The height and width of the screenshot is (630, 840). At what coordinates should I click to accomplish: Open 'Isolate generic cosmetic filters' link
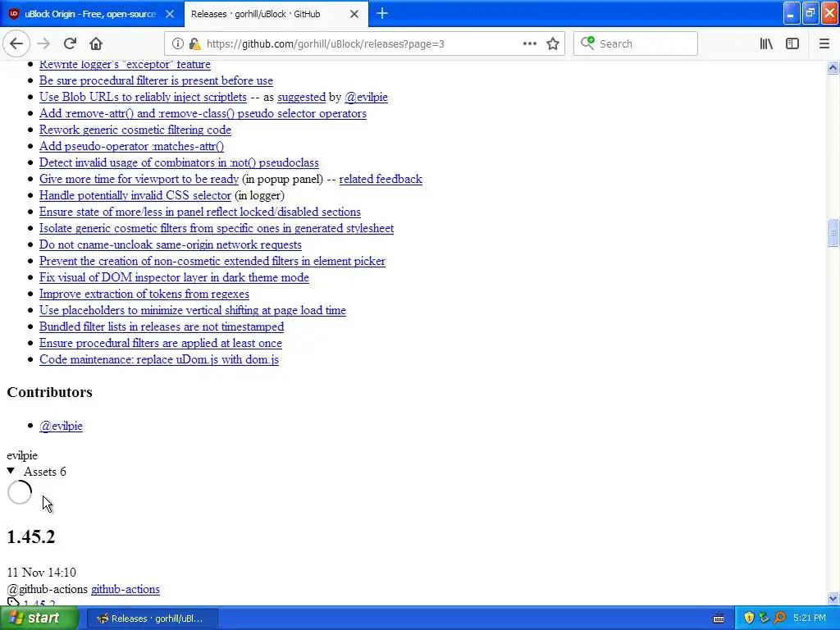(217, 228)
